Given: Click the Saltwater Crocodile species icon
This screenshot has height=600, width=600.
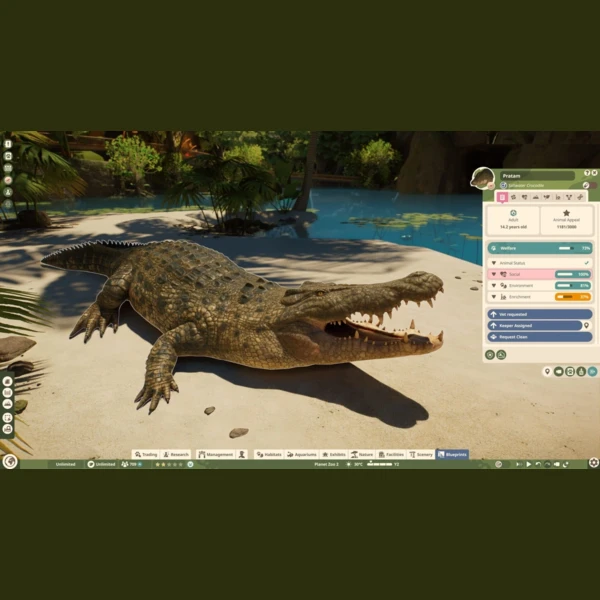Looking at the screenshot, I should tap(504, 185).
